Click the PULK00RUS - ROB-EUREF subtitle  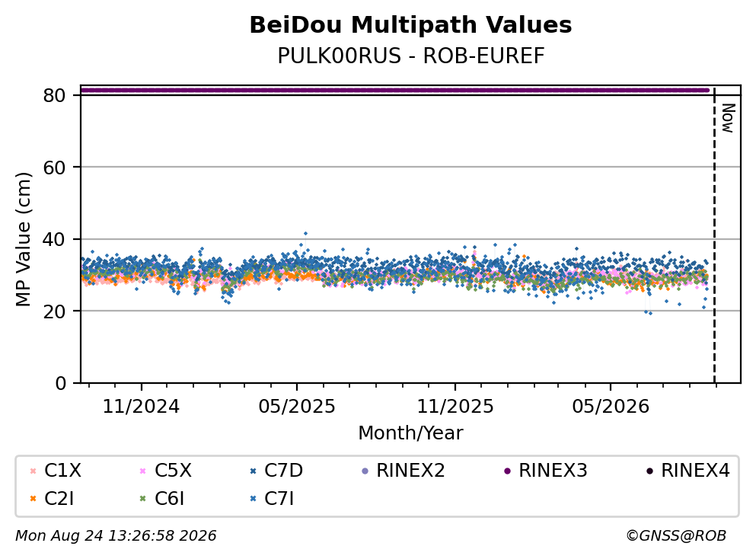(411, 56)
